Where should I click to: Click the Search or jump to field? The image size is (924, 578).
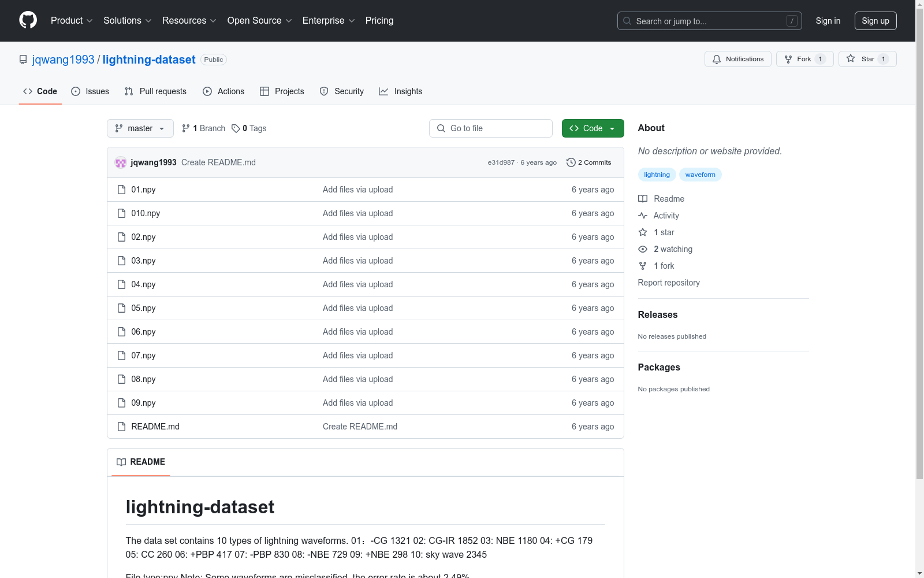click(x=709, y=21)
